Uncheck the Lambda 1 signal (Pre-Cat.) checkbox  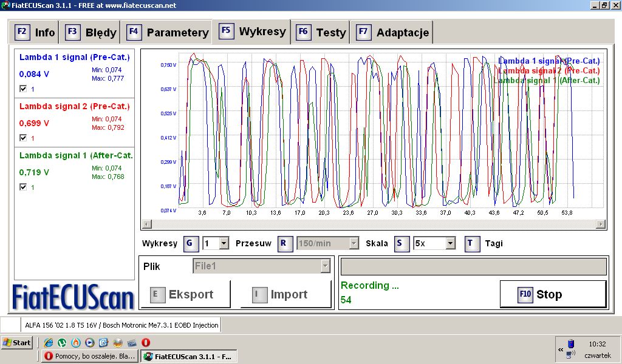click(23, 89)
